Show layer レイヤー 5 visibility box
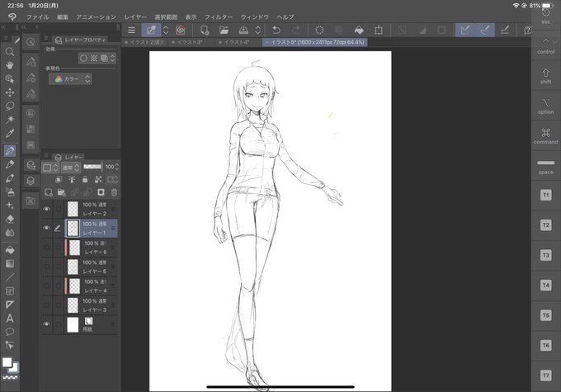The height and width of the screenshot is (392, 561). pyautogui.click(x=46, y=267)
